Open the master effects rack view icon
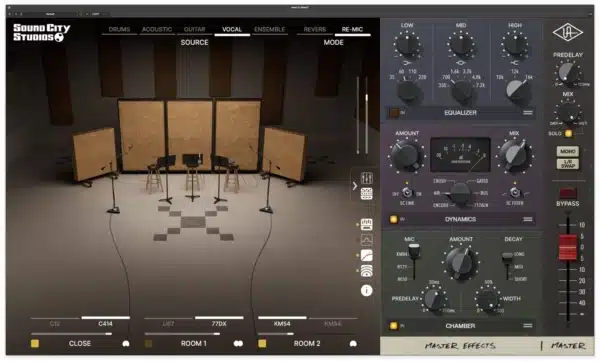 click(x=367, y=194)
